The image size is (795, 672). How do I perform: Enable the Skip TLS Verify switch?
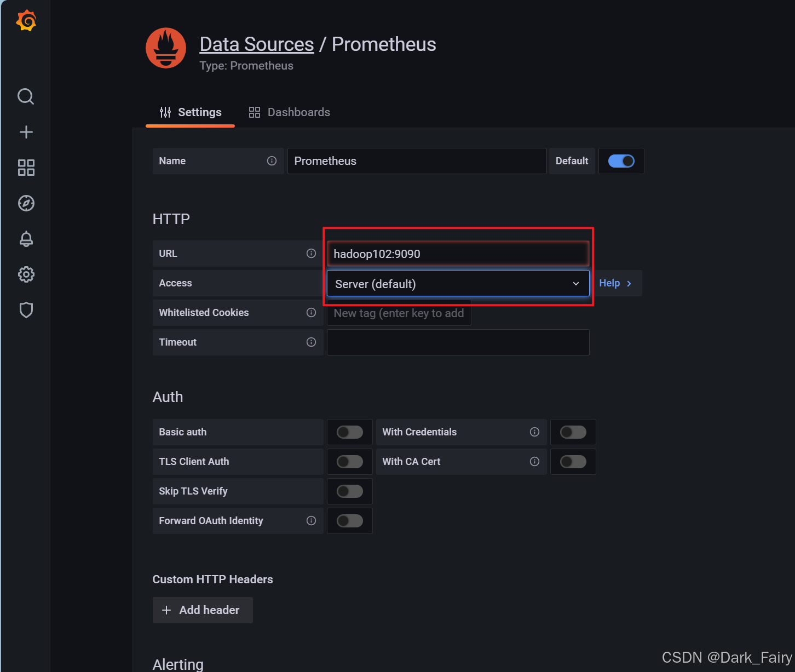click(x=350, y=491)
